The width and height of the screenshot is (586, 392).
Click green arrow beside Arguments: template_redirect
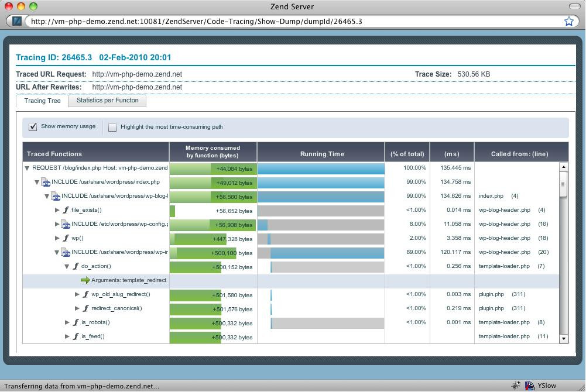[85, 280]
